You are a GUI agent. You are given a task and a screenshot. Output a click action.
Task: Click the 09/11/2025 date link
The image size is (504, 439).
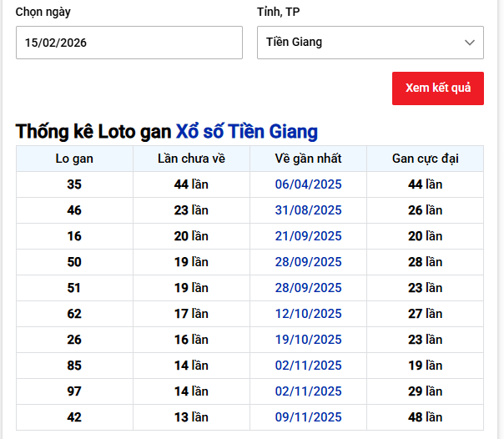coord(308,417)
